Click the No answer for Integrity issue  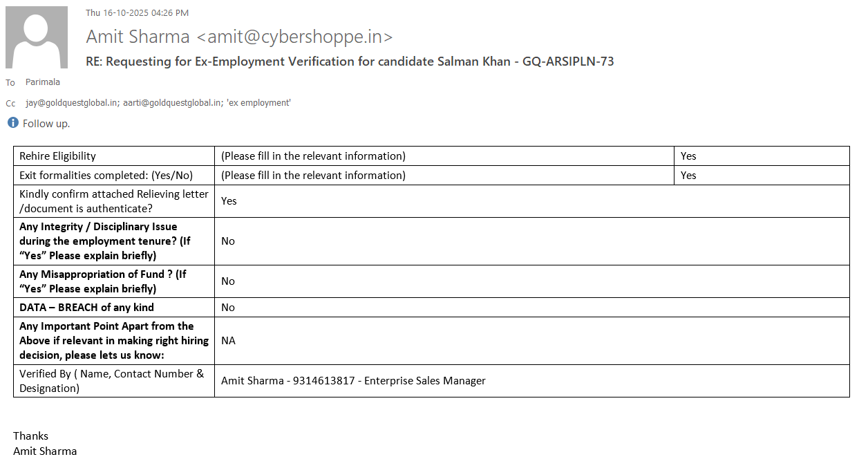[x=228, y=241]
